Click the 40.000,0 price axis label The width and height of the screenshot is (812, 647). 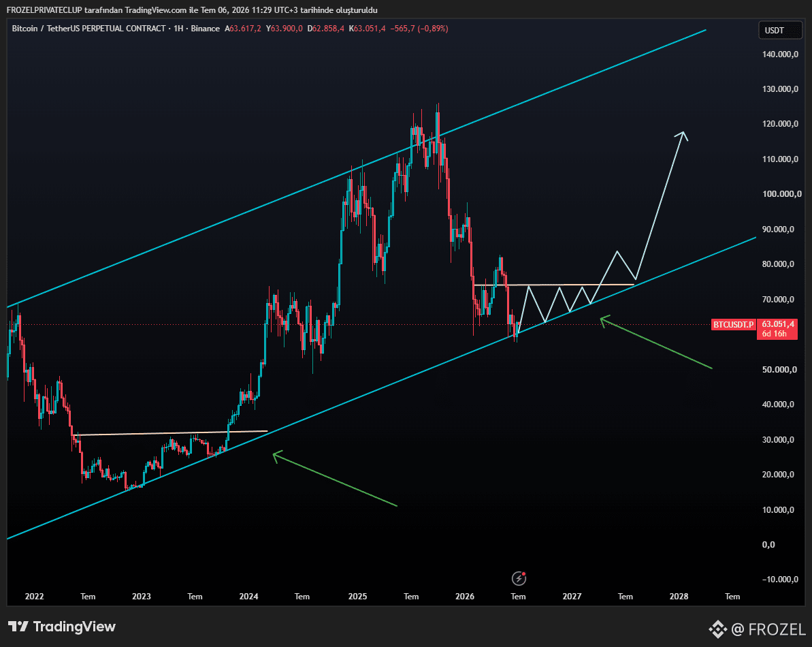(779, 405)
